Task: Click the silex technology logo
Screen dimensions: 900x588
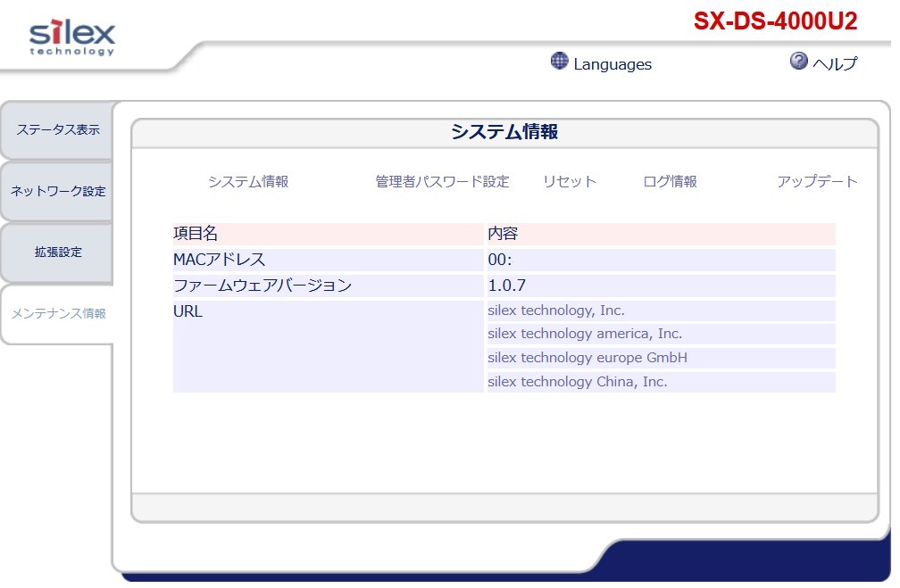Action: (x=71, y=37)
